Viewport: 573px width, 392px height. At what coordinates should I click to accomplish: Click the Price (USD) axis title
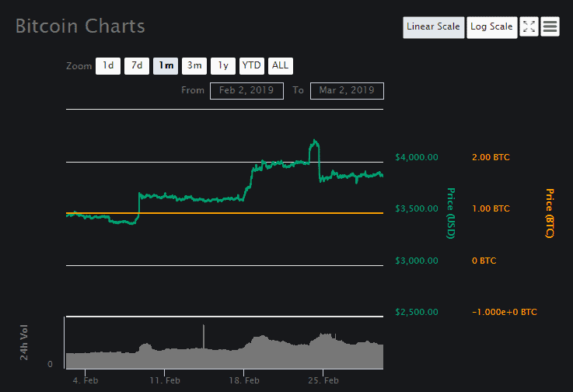pyautogui.click(x=451, y=213)
